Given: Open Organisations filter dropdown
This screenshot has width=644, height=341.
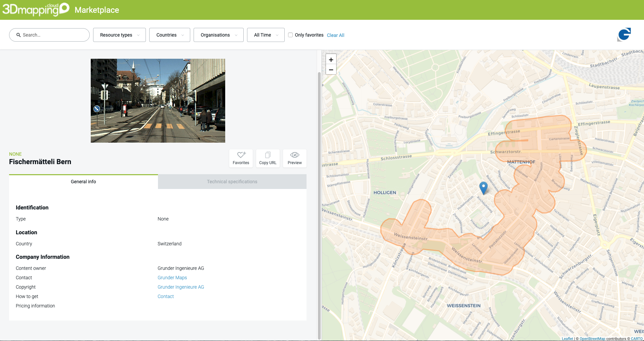Looking at the screenshot, I should (218, 35).
